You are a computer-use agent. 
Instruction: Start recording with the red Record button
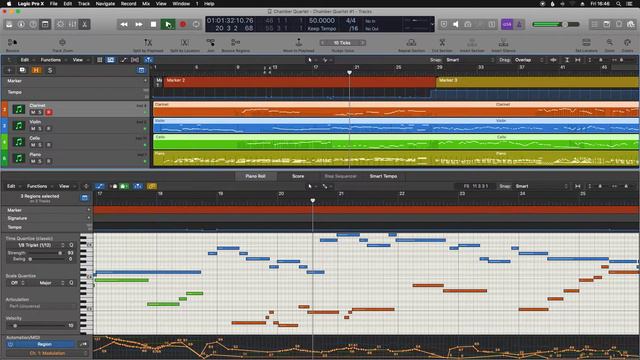click(x=183, y=24)
